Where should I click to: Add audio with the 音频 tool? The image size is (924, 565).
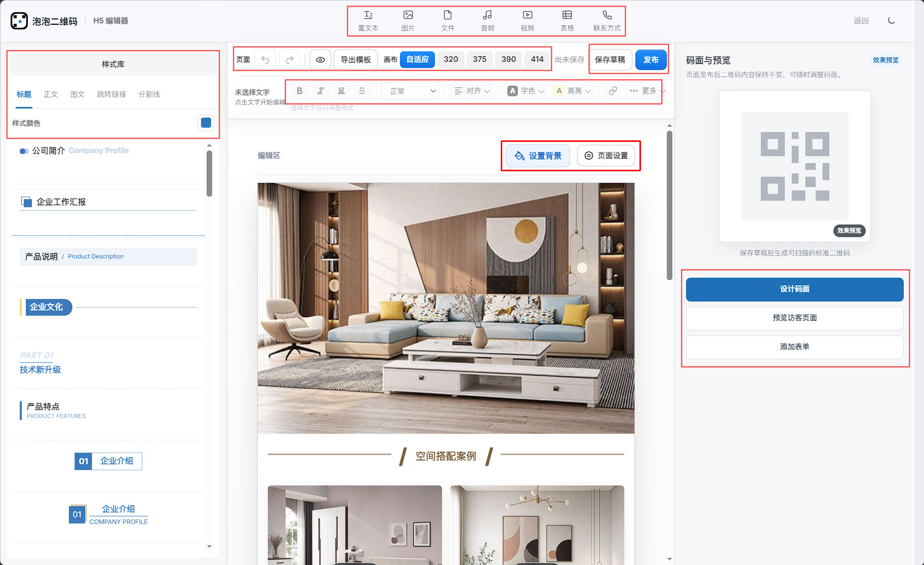tap(488, 21)
